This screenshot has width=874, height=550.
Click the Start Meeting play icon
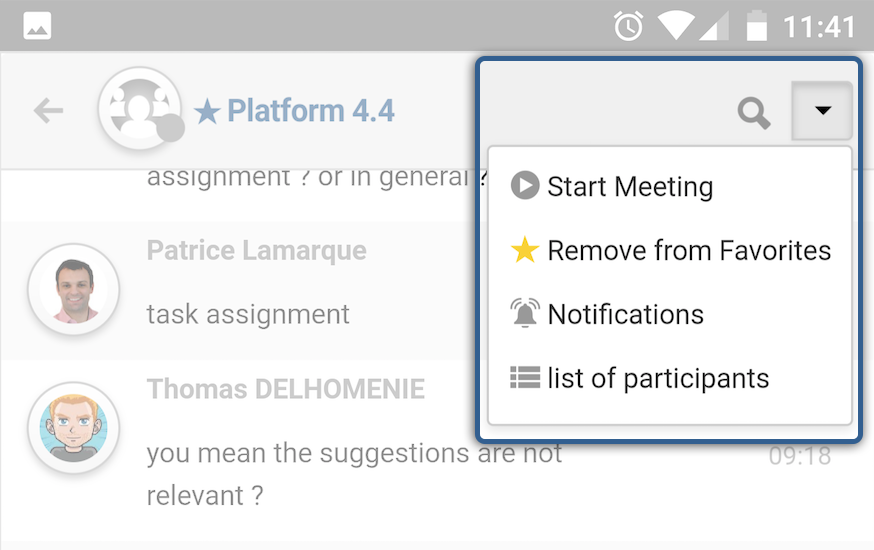tap(525, 185)
